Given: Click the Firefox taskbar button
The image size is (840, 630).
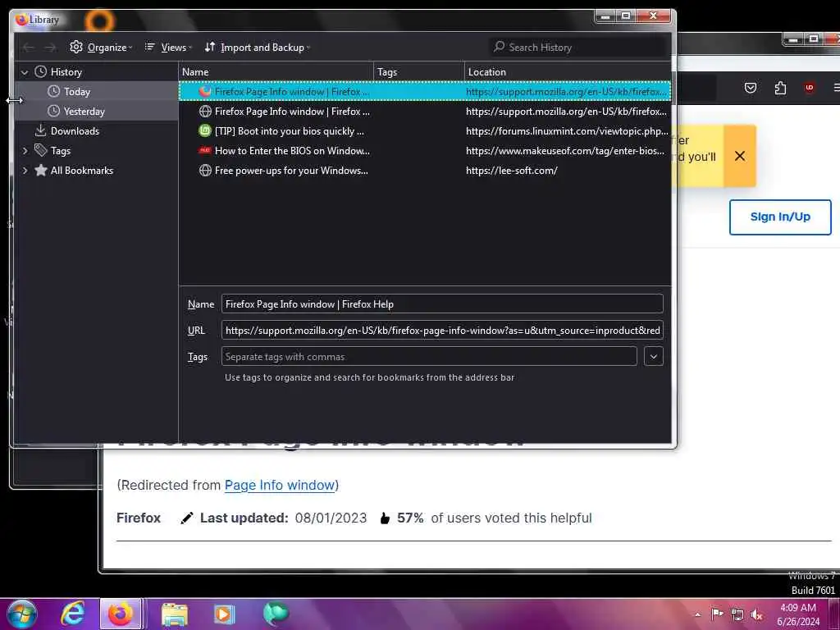Looking at the screenshot, I should click(121, 614).
